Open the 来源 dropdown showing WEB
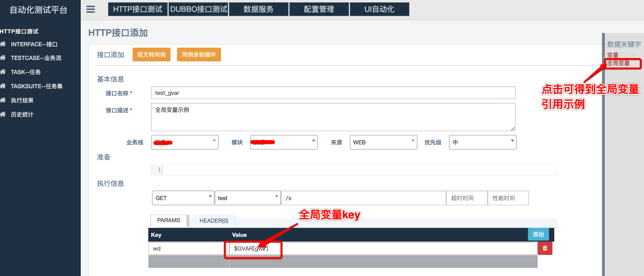The image size is (644, 276). pos(383,142)
